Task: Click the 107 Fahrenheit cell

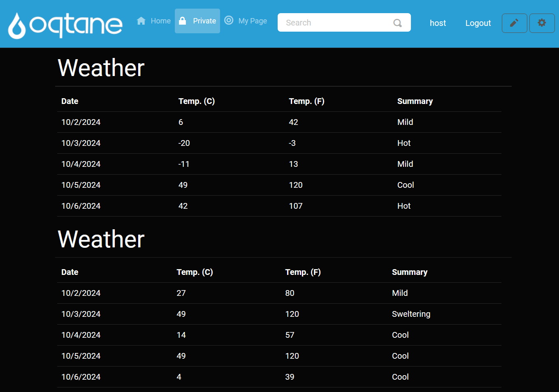Action: (x=296, y=206)
